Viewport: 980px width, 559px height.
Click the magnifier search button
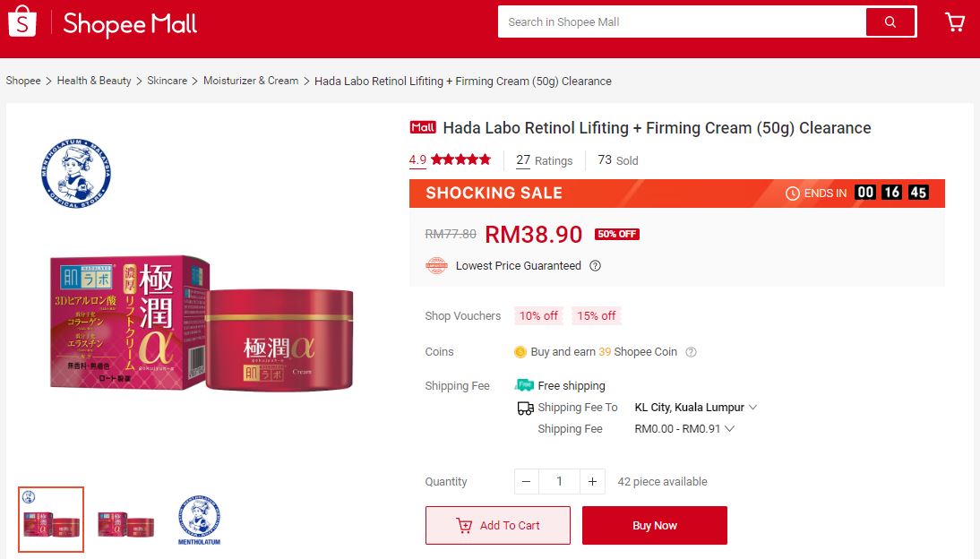890,21
